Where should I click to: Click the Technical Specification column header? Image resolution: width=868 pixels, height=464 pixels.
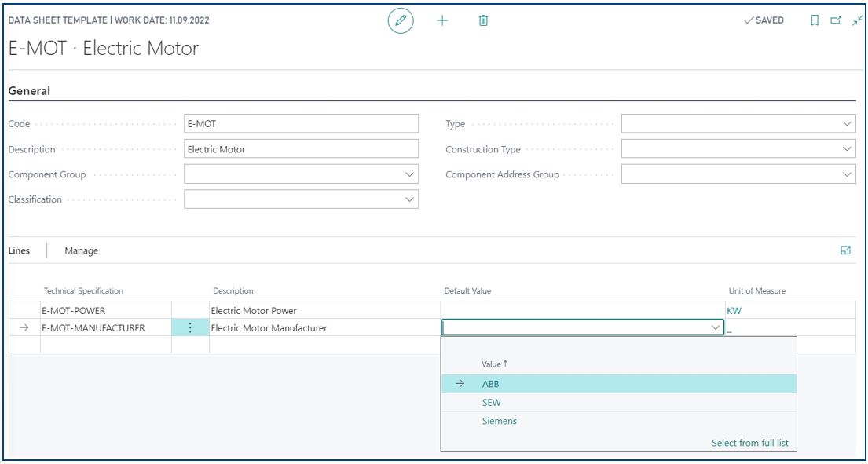[83, 291]
